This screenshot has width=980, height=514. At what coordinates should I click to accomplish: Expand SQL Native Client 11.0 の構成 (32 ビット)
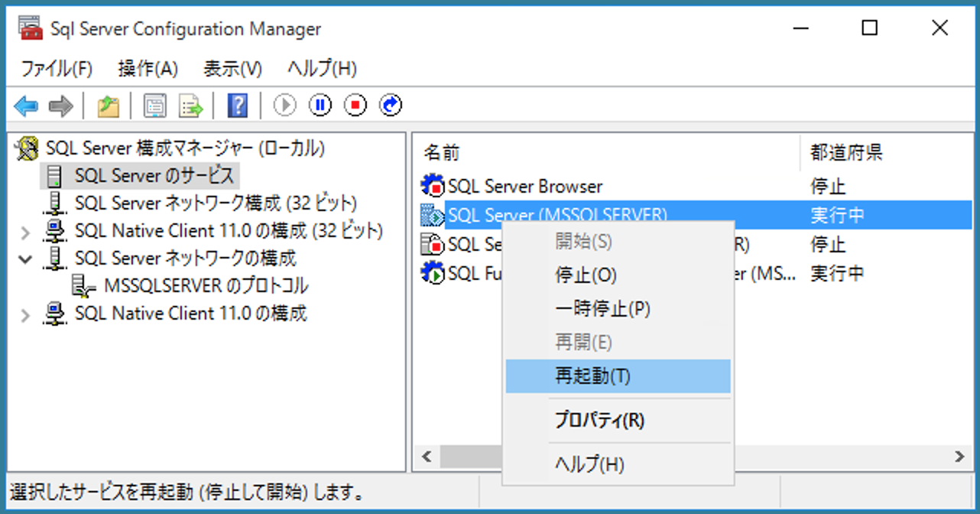25,232
